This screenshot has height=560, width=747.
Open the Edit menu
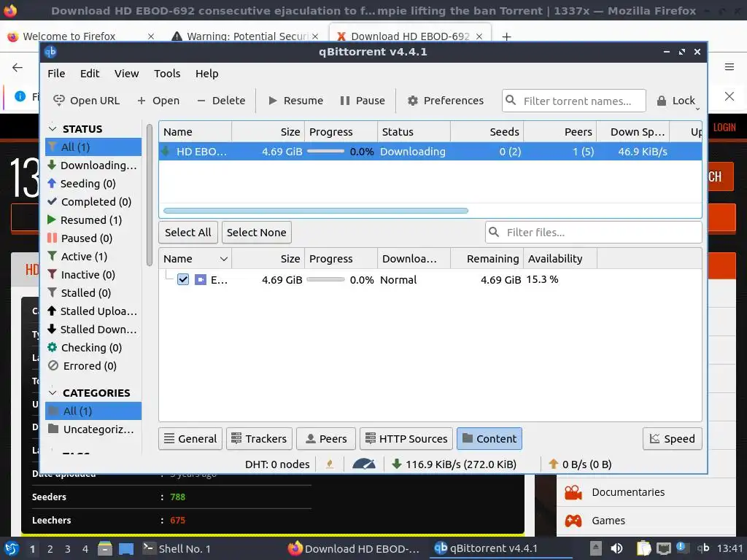tap(90, 74)
